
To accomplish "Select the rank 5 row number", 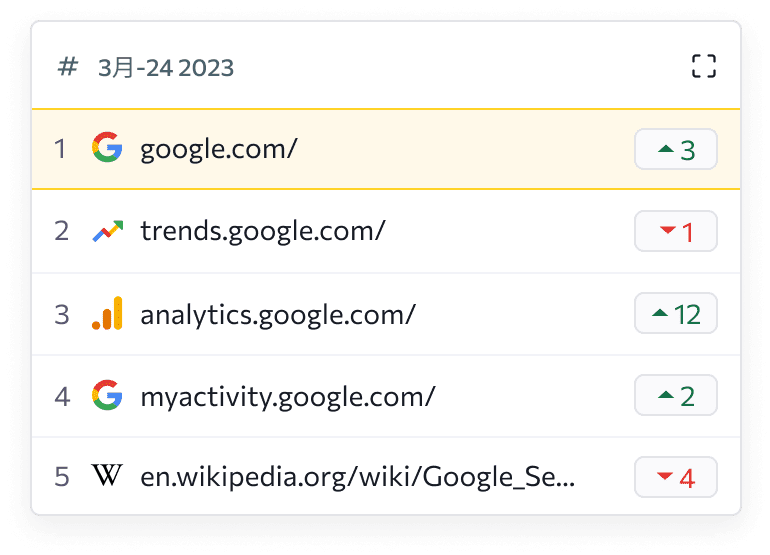I will [x=62, y=477].
